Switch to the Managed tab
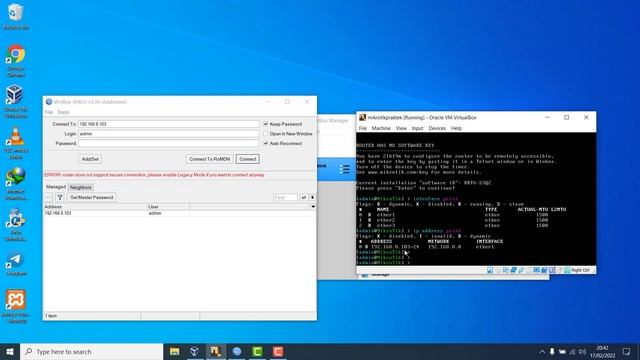Screen dimensions: 640x360 click(x=56, y=187)
